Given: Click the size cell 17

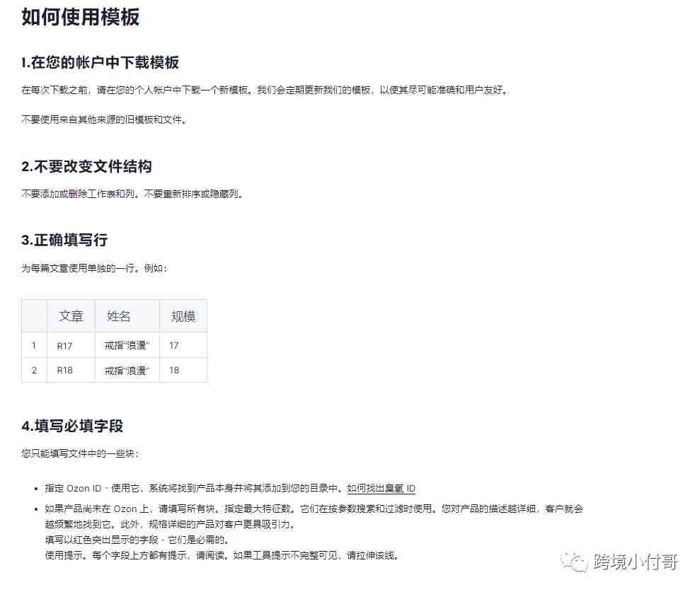Looking at the screenshot, I should 183,345.
